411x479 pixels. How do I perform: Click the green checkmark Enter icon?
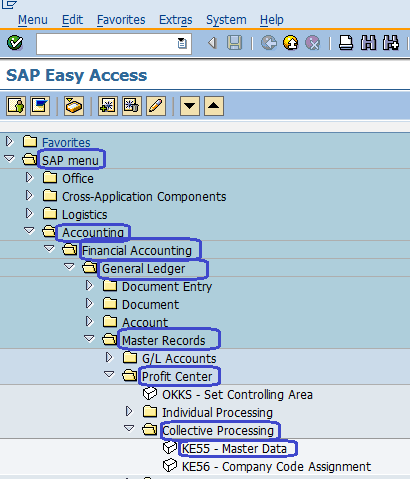click(x=15, y=43)
